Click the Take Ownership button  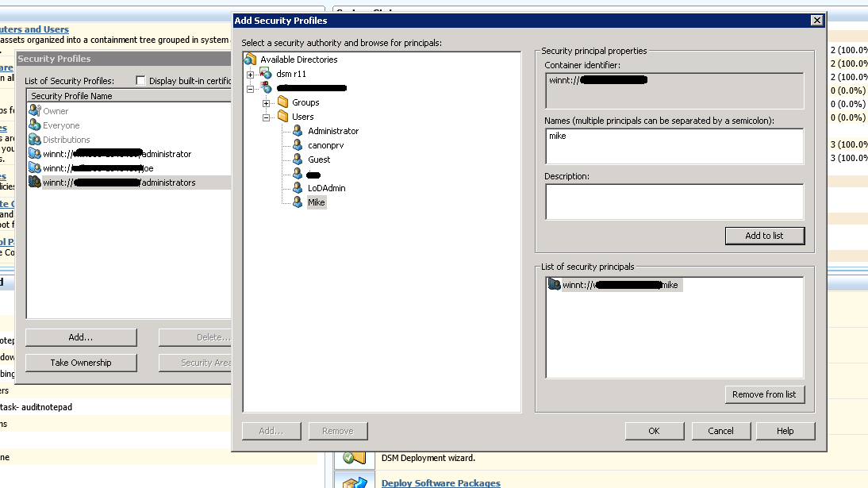[81, 363]
